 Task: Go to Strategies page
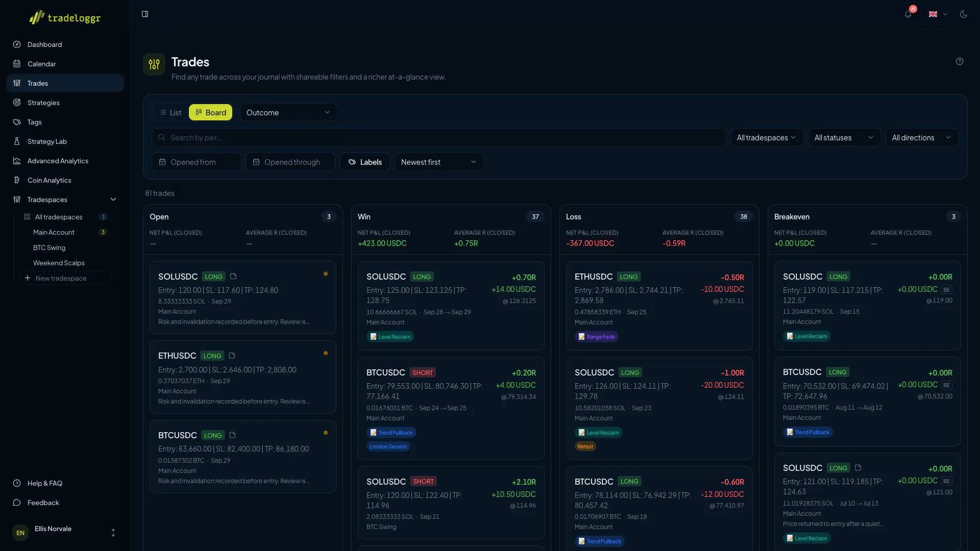[65, 103]
